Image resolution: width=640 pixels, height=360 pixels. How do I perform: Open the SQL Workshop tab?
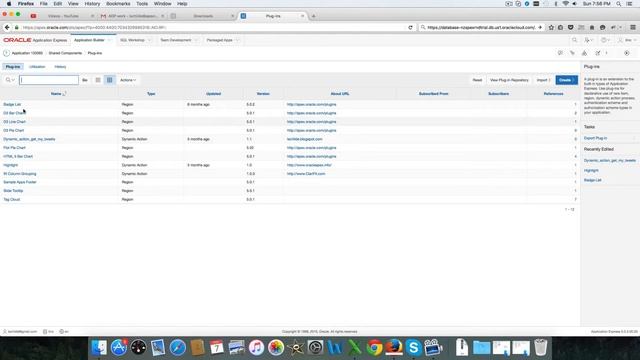132,40
